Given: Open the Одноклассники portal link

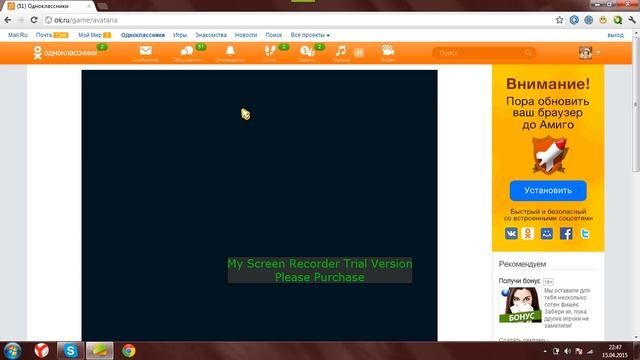Looking at the screenshot, I should [x=143, y=35].
